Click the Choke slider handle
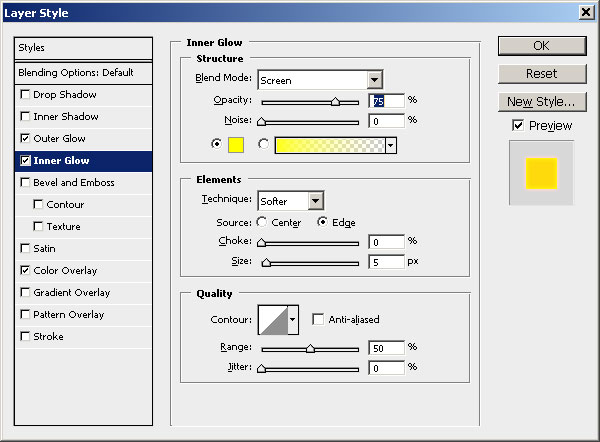This screenshot has height=442, width=600. (x=261, y=242)
